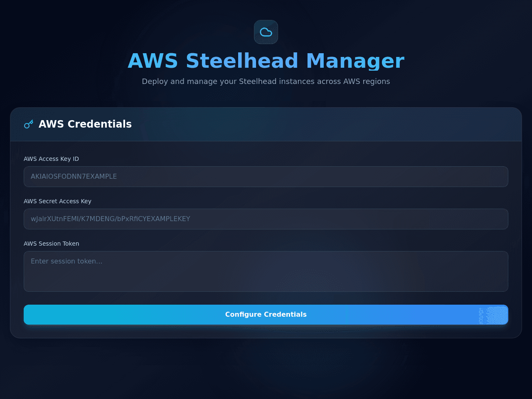The height and width of the screenshot is (399, 532).
Task: Click the AWS Credentials heading text
Action: click(85, 124)
